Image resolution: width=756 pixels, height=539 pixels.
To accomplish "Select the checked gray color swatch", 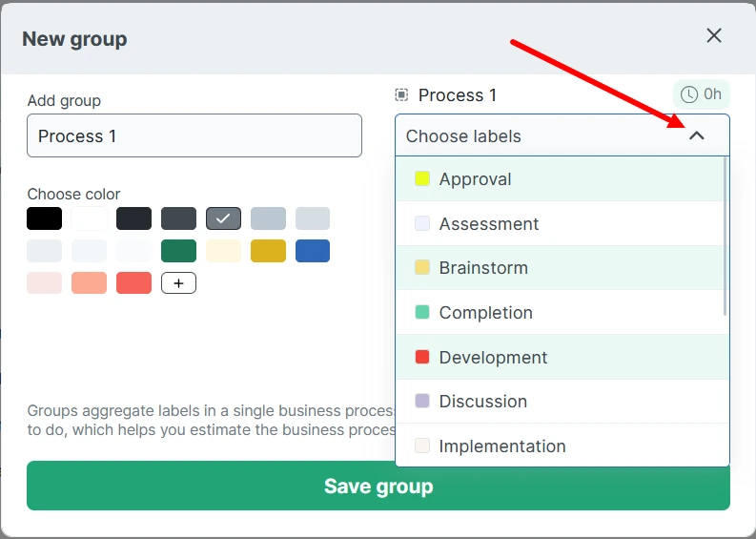I will pyautogui.click(x=223, y=218).
